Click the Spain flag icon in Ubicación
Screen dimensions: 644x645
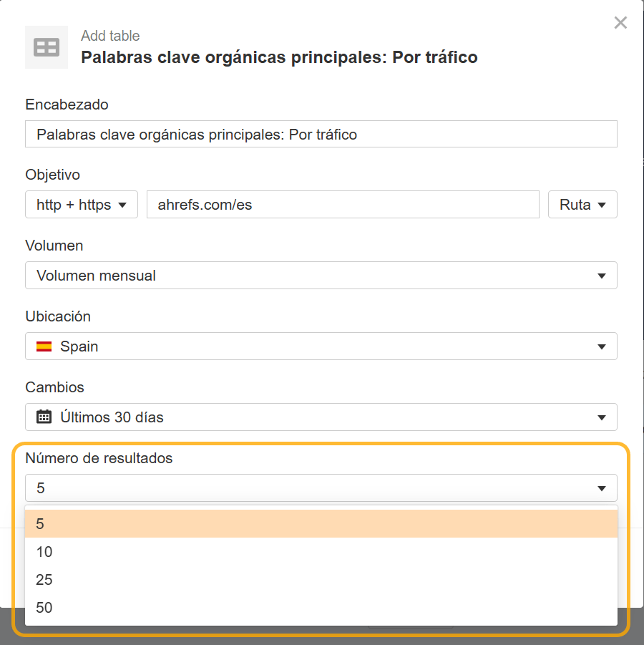point(42,346)
